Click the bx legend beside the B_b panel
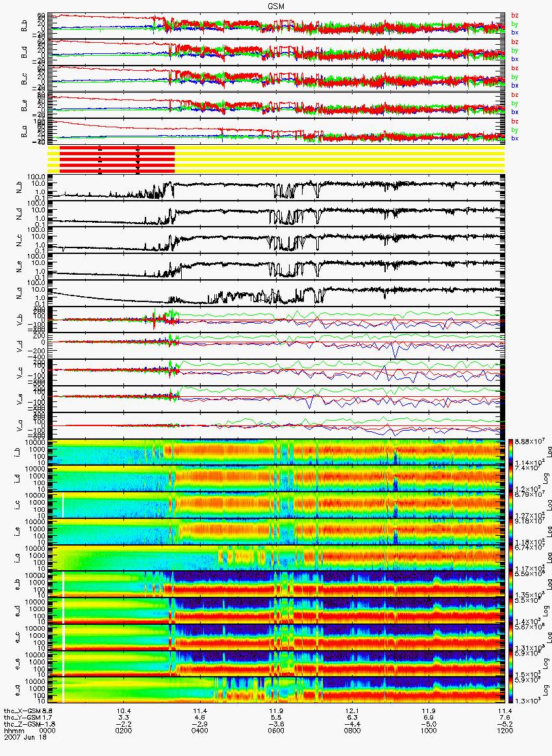The image size is (552, 756). click(515, 32)
